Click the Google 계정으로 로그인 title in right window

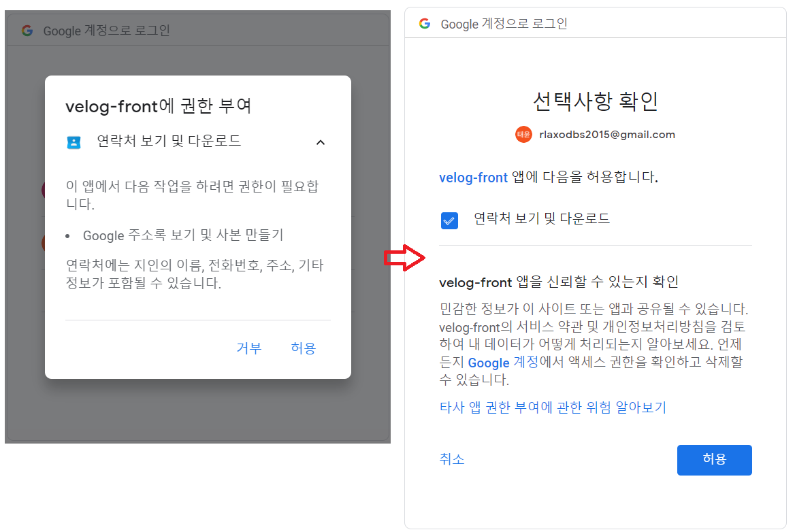[504, 24]
